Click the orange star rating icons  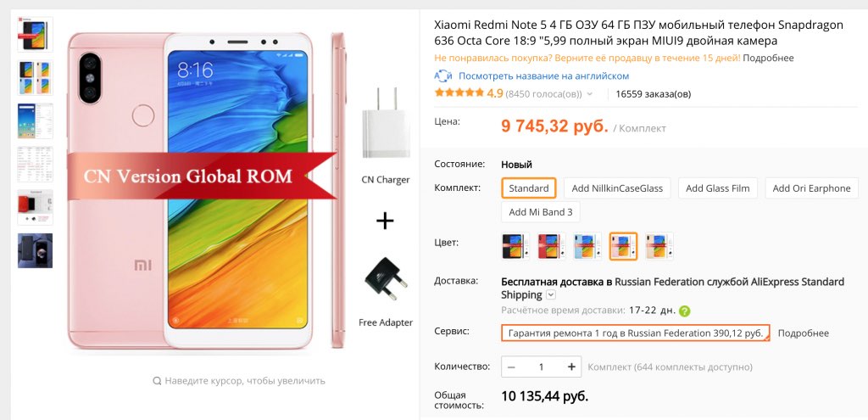pyautogui.click(x=459, y=93)
